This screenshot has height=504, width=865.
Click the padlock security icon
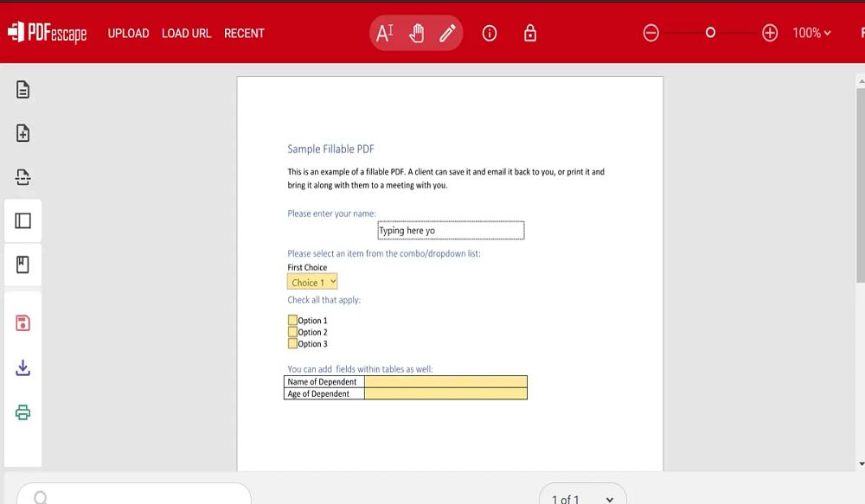(x=530, y=33)
